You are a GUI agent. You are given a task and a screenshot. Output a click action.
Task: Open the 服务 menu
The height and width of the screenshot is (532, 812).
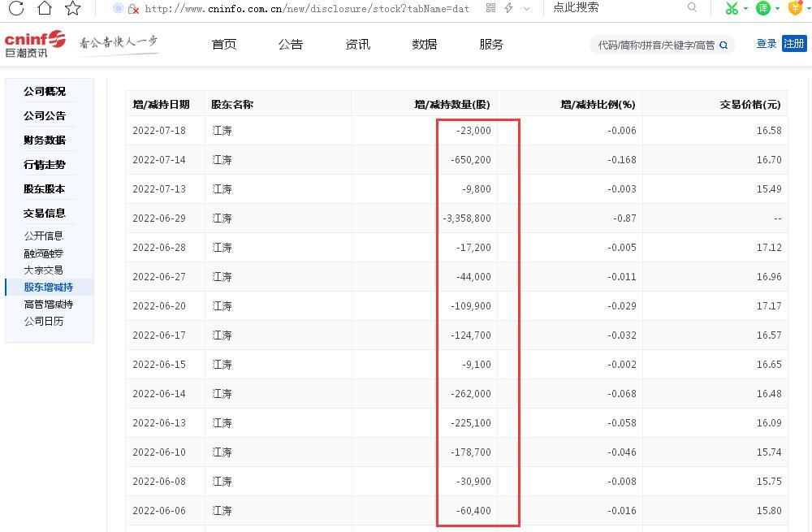[491, 45]
